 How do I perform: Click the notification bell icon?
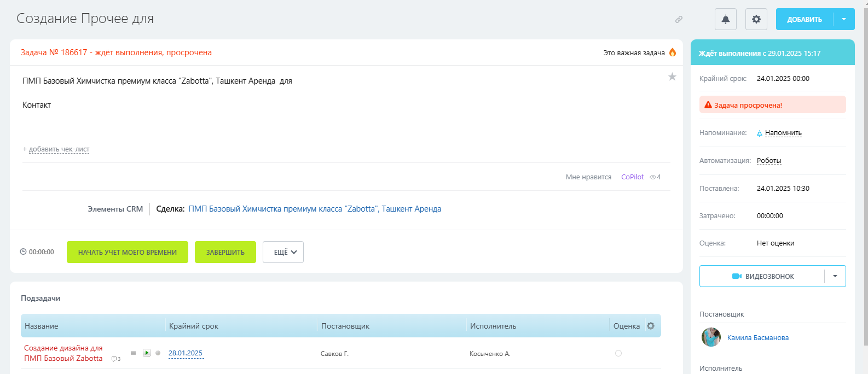tap(725, 19)
